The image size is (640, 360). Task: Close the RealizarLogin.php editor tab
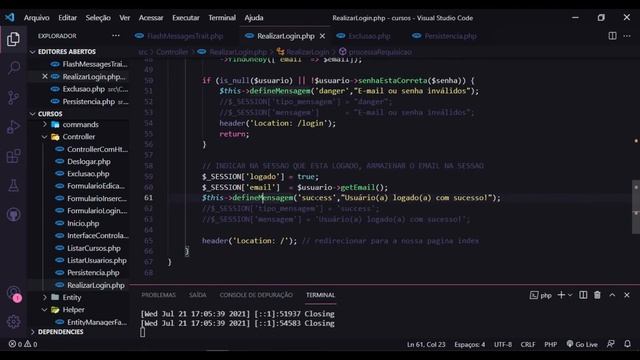[322, 36]
